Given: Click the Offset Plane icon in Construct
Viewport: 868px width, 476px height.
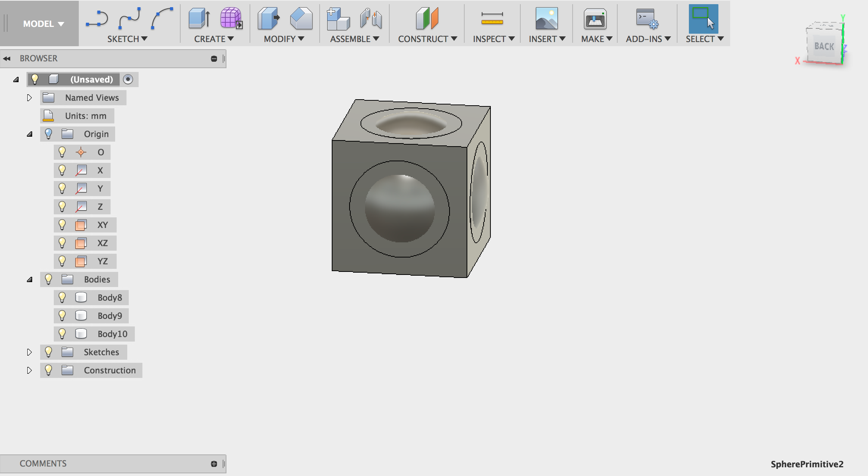Looking at the screenshot, I should pyautogui.click(x=427, y=18).
